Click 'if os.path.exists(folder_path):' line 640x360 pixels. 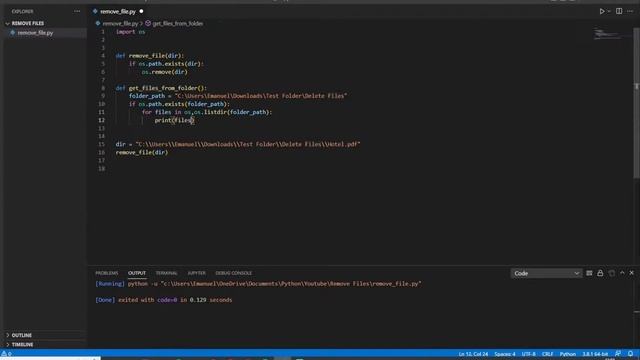[x=179, y=104]
